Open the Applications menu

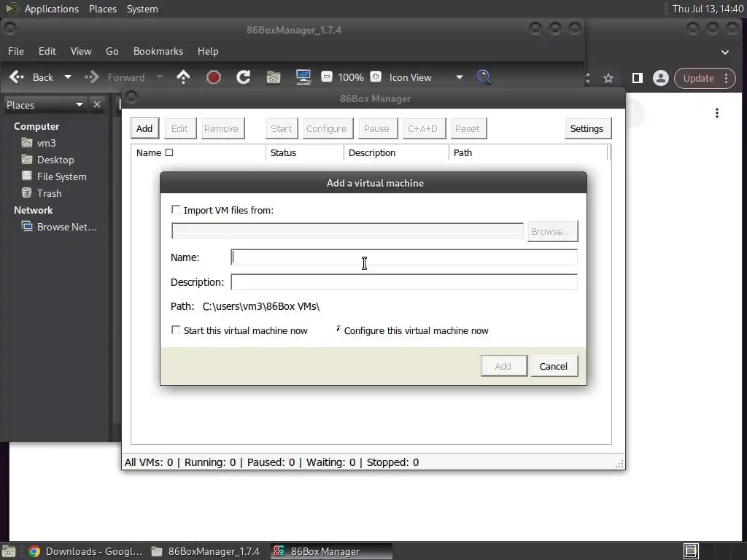52,9
